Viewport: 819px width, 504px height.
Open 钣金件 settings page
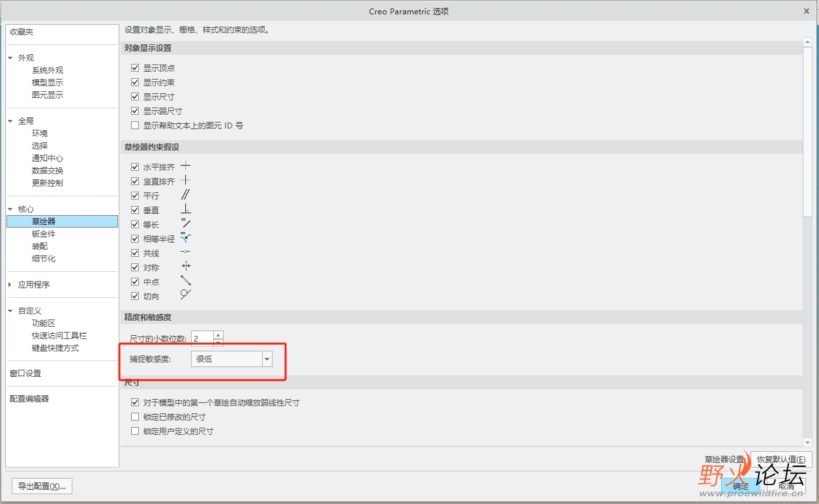(x=44, y=234)
